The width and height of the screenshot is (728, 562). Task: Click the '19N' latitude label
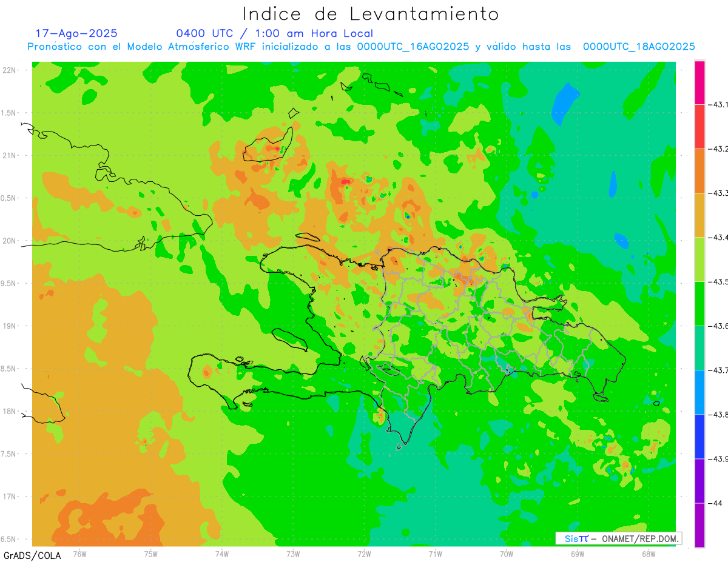pos(9,326)
